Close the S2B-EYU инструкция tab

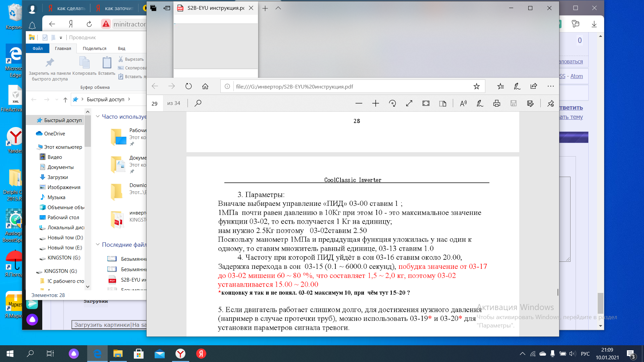[251, 8]
